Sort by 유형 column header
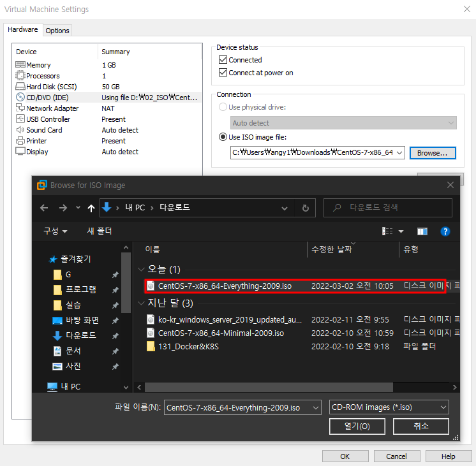 (411, 249)
